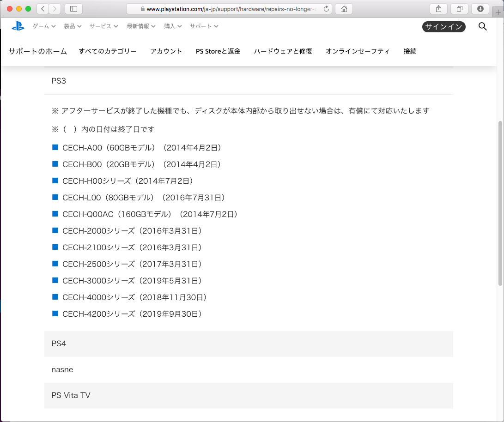Expand the PS Vita TV section
The image size is (504, 422).
[249, 395]
